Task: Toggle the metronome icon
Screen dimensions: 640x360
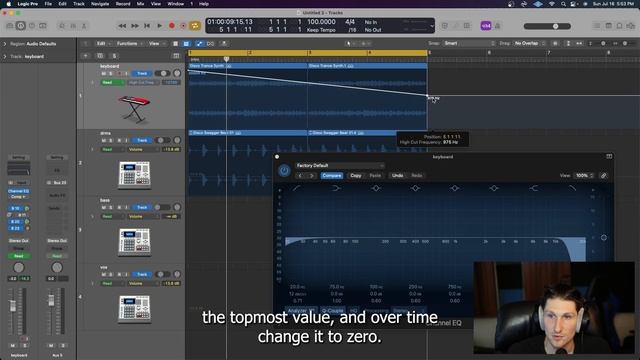Action: pos(498,26)
